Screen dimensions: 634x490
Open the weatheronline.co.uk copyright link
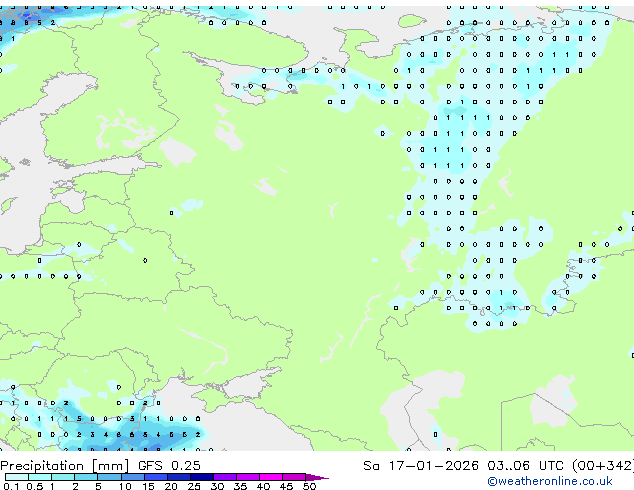pos(549,481)
